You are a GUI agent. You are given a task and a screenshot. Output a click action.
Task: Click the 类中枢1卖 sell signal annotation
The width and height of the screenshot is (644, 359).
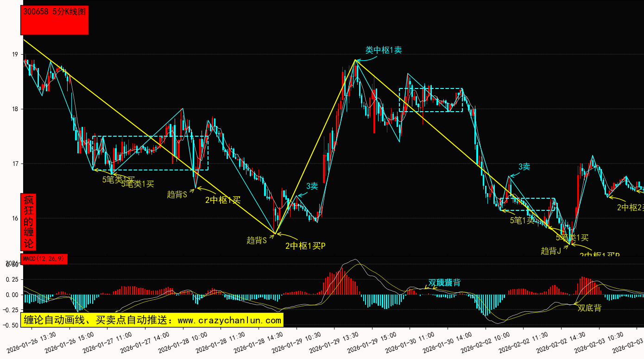tap(383, 50)
